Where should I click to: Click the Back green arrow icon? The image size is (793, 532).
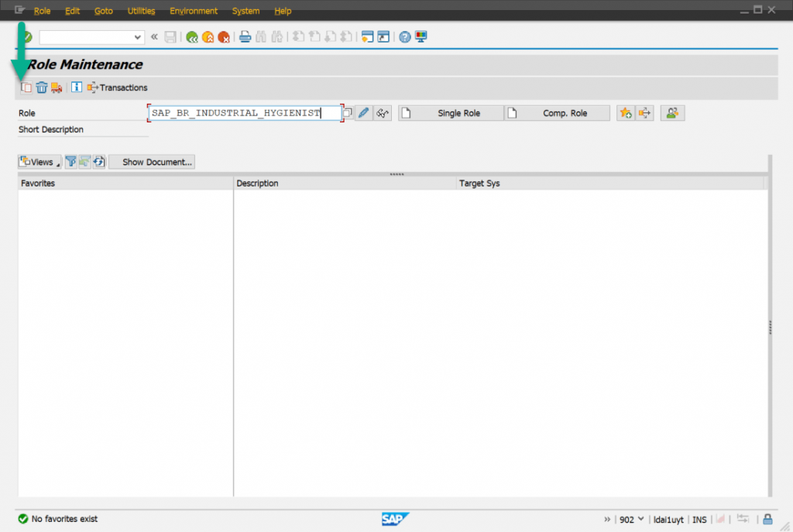[x=192, y=37]
